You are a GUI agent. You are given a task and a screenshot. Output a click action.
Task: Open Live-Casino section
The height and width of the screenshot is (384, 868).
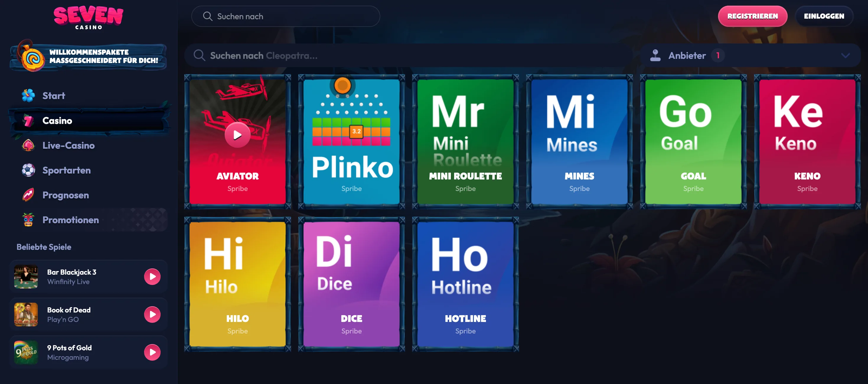pyautogui.click(x=88, y=145)
